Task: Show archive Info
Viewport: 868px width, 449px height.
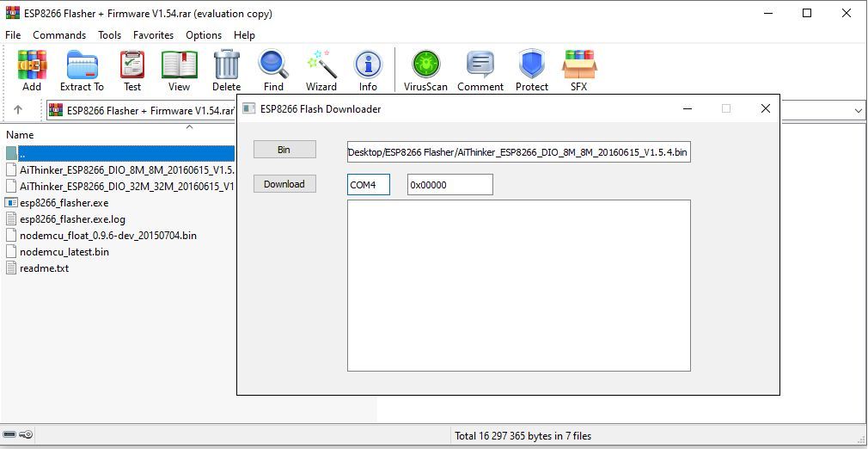Action: click(x=368, y=71)
